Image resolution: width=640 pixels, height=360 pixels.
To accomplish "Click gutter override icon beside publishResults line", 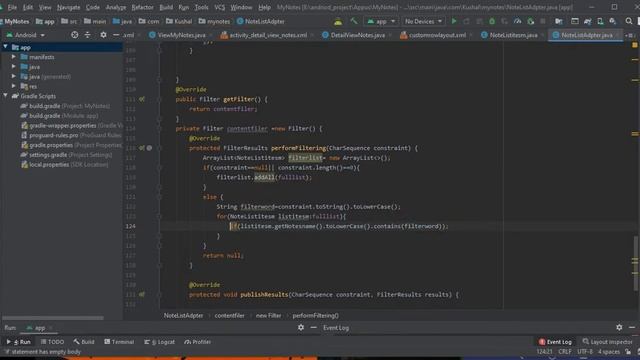I will [142, 294].
